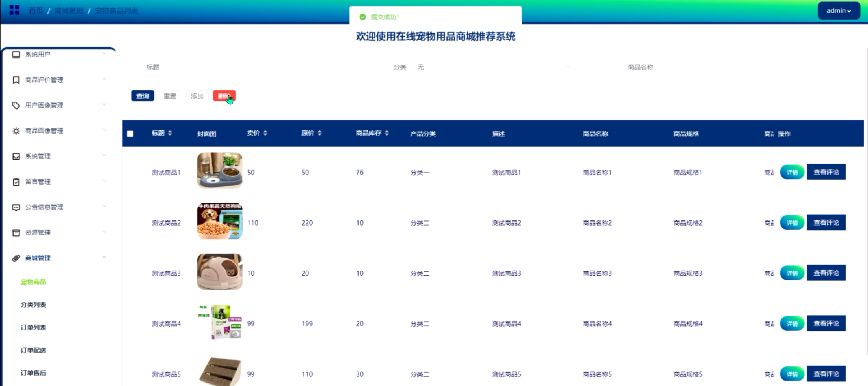Viewport: 868px width, 386px height.
Task: Check the row checkbox for 测试商品1
Action: coord(132,172)
